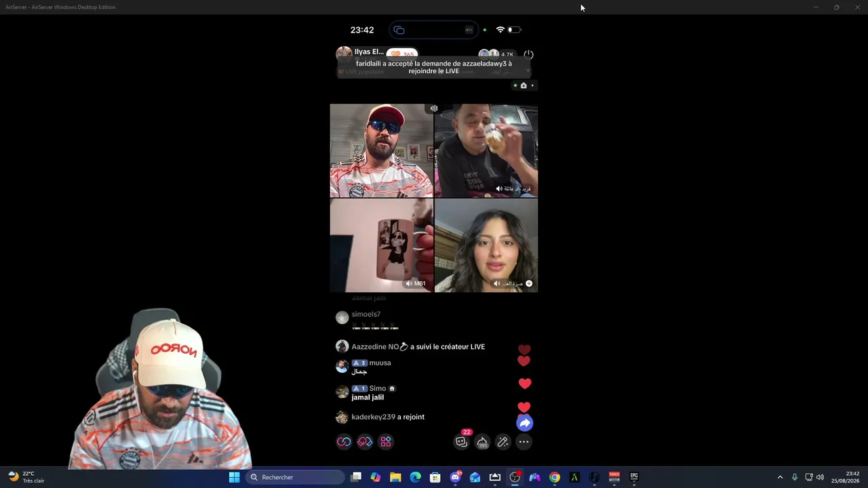Viewport: 868px width, 488px height.
Task: Open the clock showing 23:42 25/08/2026
Action: tap(846, 477)
